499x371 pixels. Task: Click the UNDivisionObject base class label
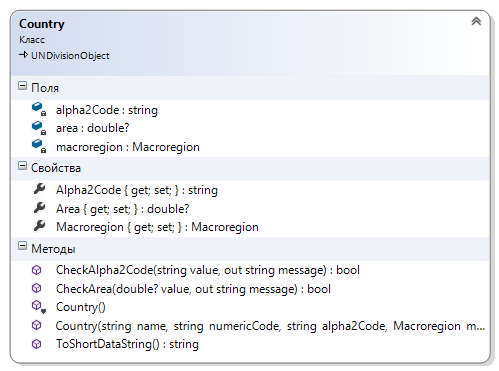(x=70, y=56)
